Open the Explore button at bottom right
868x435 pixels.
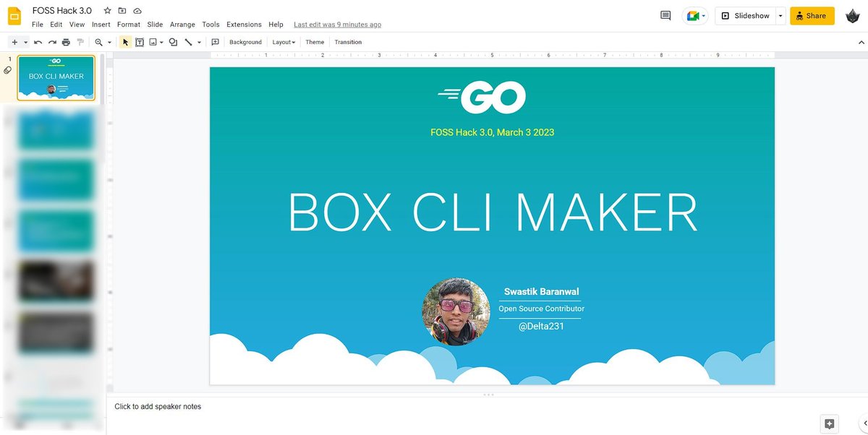(x=829, y=424)
